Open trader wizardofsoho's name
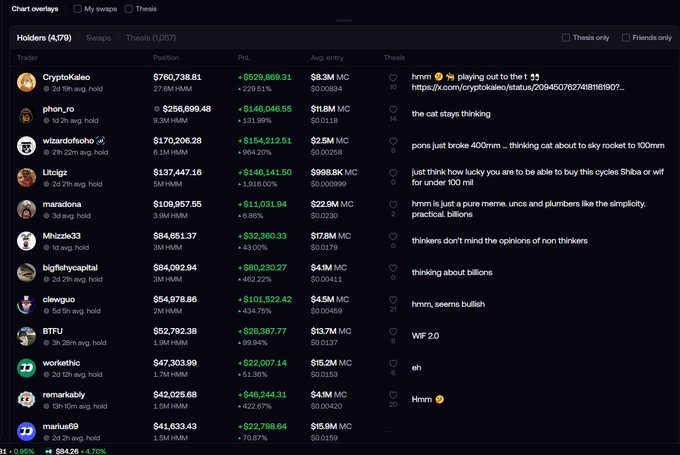This screenshot has height=455, width=680. (x=68, y=141)
